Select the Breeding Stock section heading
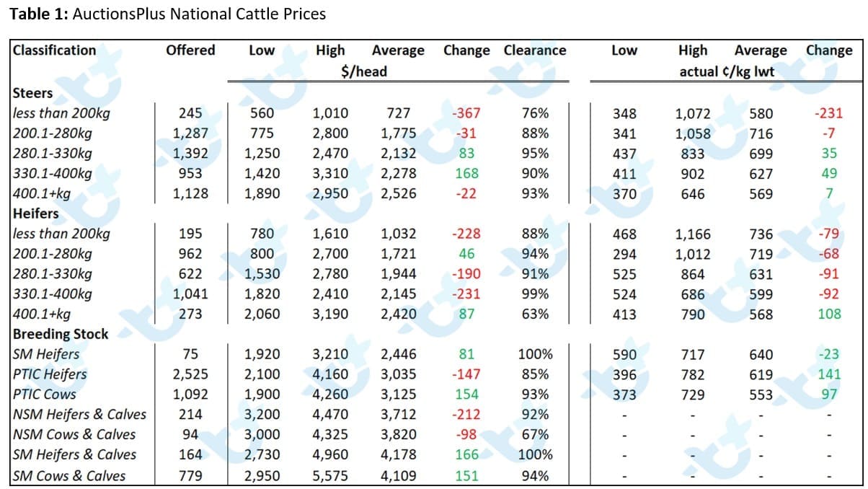This screenshot has width=868, height=489. [61, 334]
